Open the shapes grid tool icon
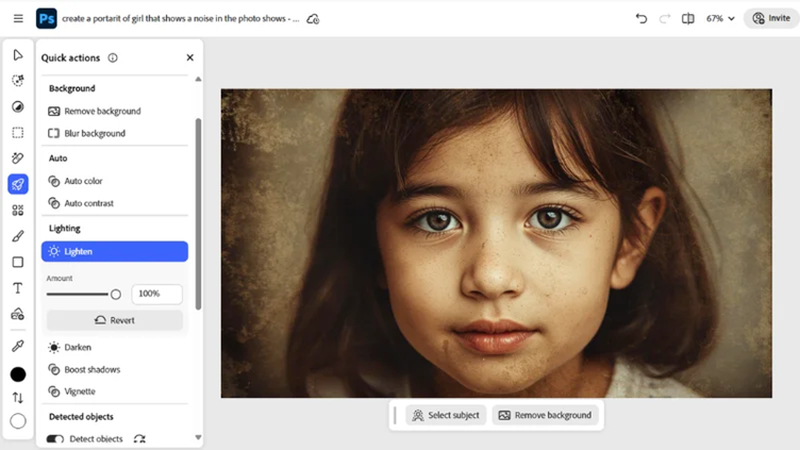The height and width of the screenshot is (450, 800). point(18,210)
